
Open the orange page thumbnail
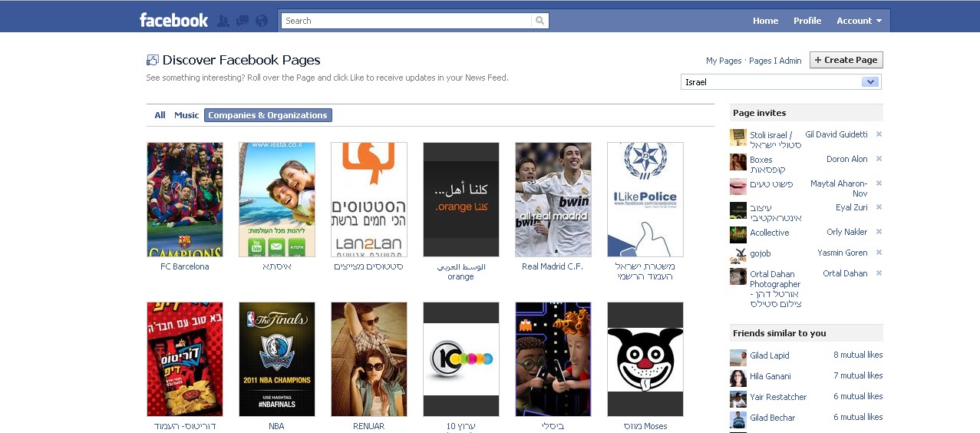pyautogui.click(x=461, y=200)
